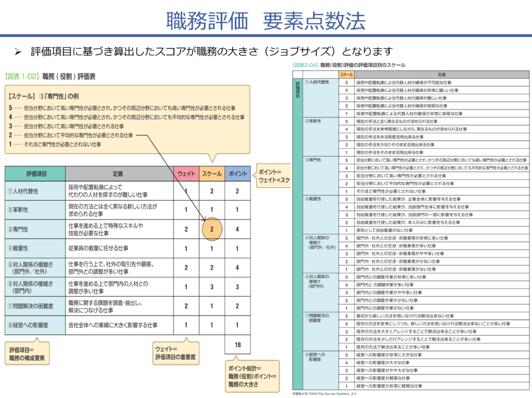Image resolution: width=532 pixels, height=398 pixels.
Task: Click the blue 「ポイント」 column header
Action: 237,174
